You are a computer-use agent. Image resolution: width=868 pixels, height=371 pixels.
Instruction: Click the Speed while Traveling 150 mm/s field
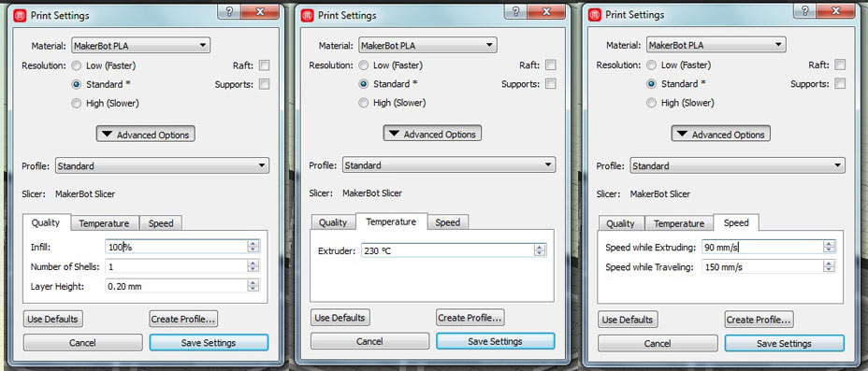point(763,266)
